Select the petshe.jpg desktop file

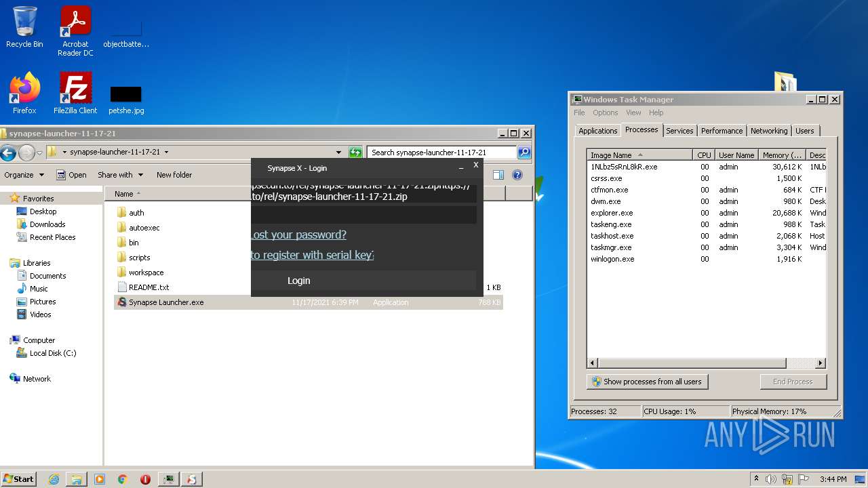(x=126, y=100)
